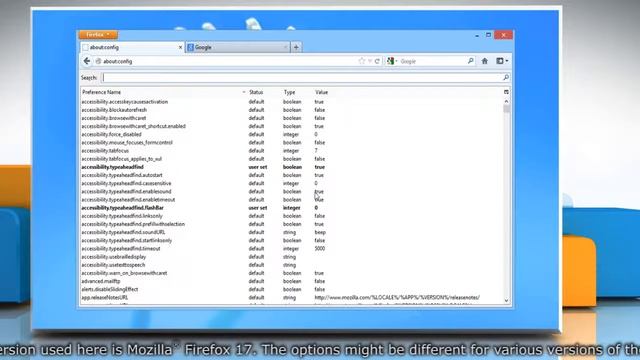
Task: Select accessibility.blockautorefresh row
Action: (x=291, y=110)
